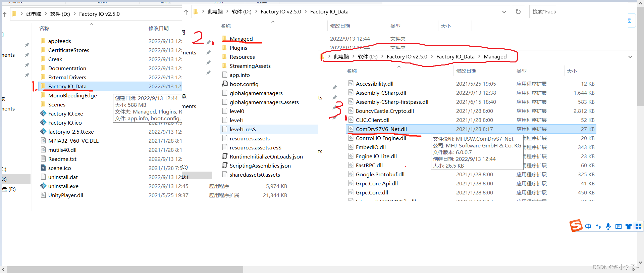The width and height of the screenshot is (644, 273).
Task: Select Assembly-CSharp.dll file
Action: (381, 93)
